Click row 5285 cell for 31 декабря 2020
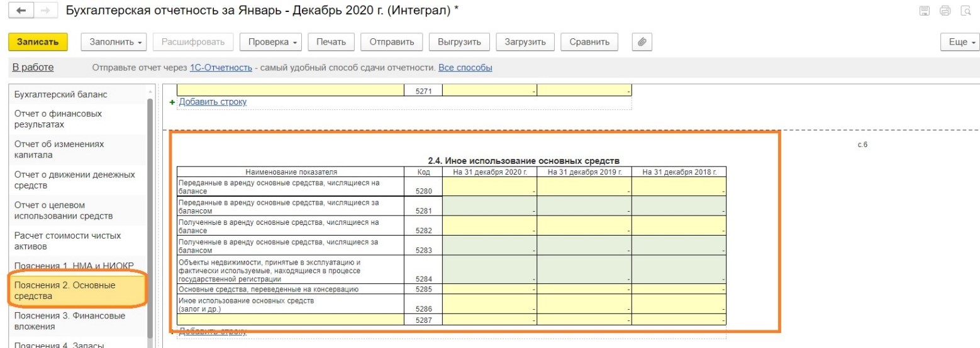The width and height of the screenshot is (980, 348). [489, 289]
